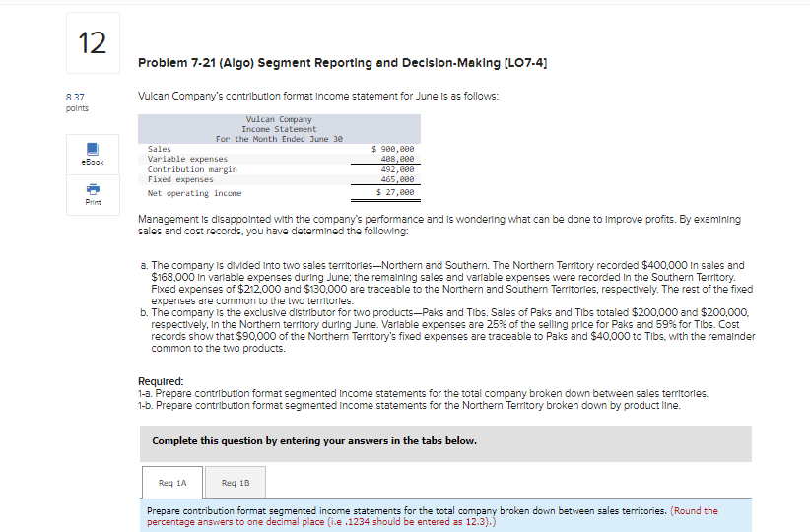This screenshot has width=810, height=532.
Task: Click the 8.37 points label
Action: coord(77,102)
